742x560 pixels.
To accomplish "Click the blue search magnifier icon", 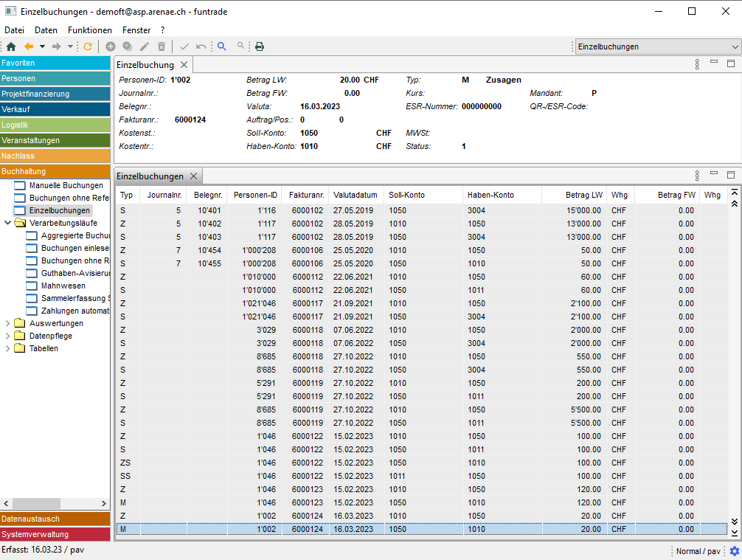I will [x=221, y=46].
